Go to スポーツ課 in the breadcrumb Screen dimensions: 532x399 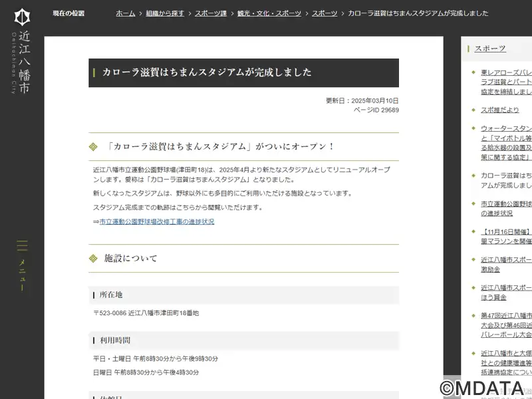tap(211, 13)
